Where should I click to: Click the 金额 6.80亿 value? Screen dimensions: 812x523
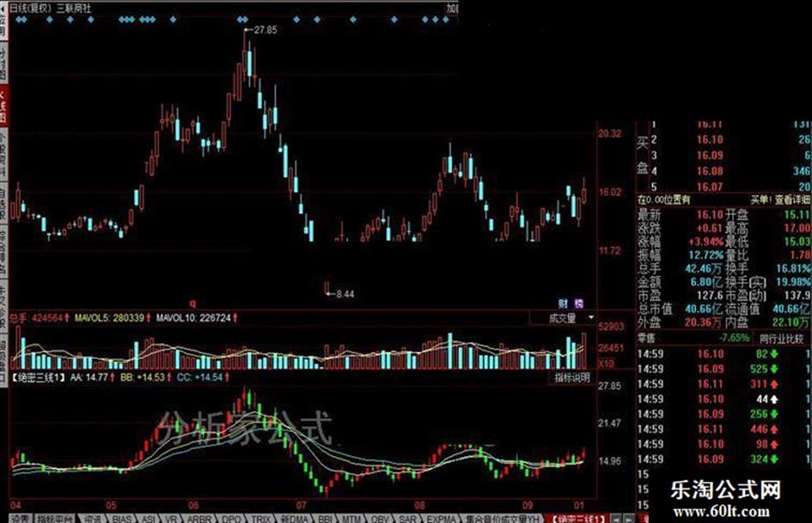[x=706, y=282]
